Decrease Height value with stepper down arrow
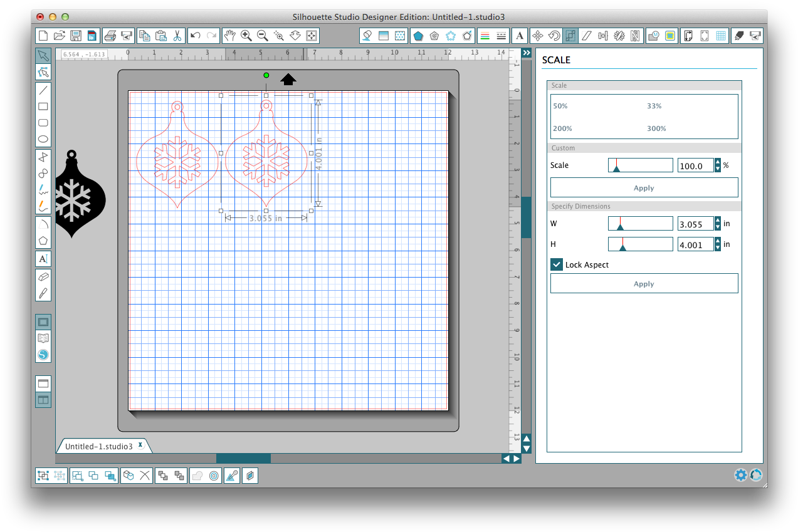The width and height of the screenshot is (798, 532). click(x=718, y=248)
